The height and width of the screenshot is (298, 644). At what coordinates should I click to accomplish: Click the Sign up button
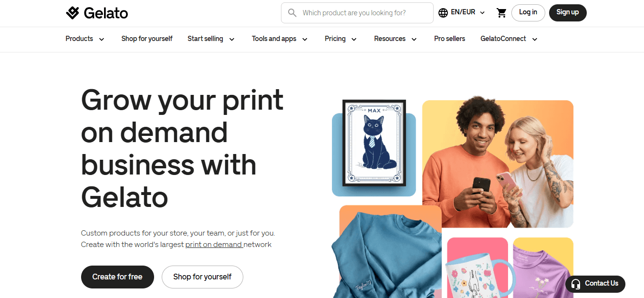pyautogui.click(x=568, y=13)
